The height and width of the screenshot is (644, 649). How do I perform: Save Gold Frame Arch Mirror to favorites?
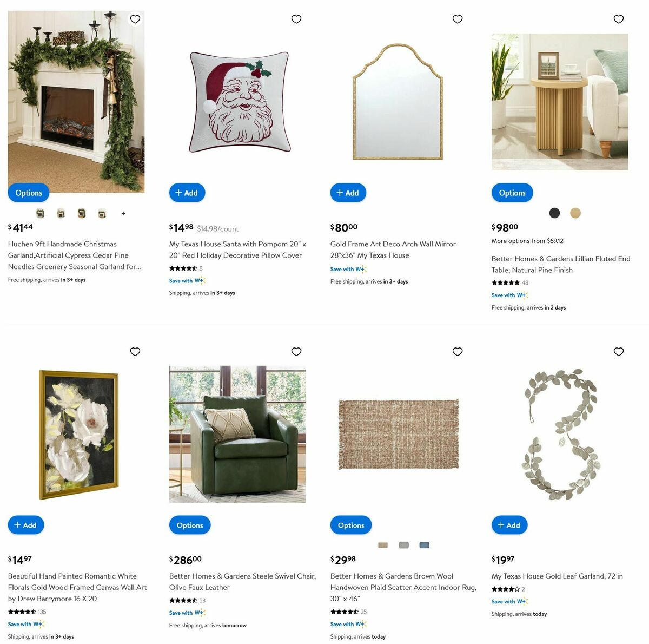(x=458, y=19)
